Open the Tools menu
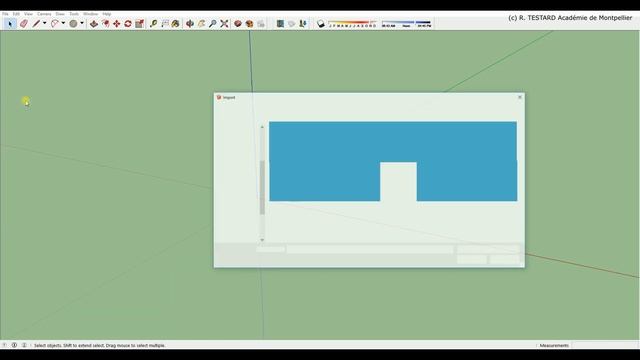Image resolution: width=640 pixels, height=360 pixels. click(74, 14)
